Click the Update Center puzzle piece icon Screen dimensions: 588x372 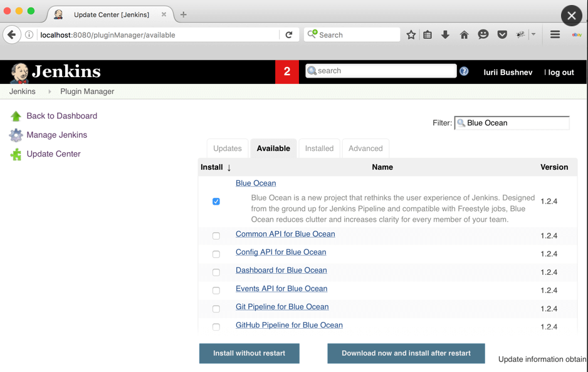pyautogui.click(x=16, y=154)
